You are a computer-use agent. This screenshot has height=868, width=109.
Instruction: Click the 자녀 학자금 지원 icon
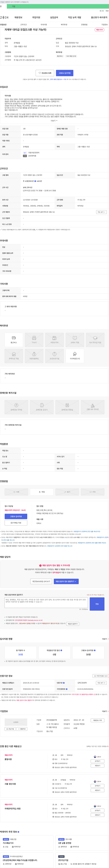click(x=95, y=340)
